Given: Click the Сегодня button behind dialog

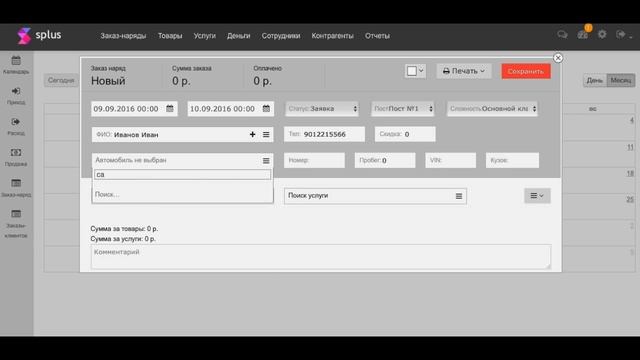Looking at the screenshot, I should coord(61,80).
